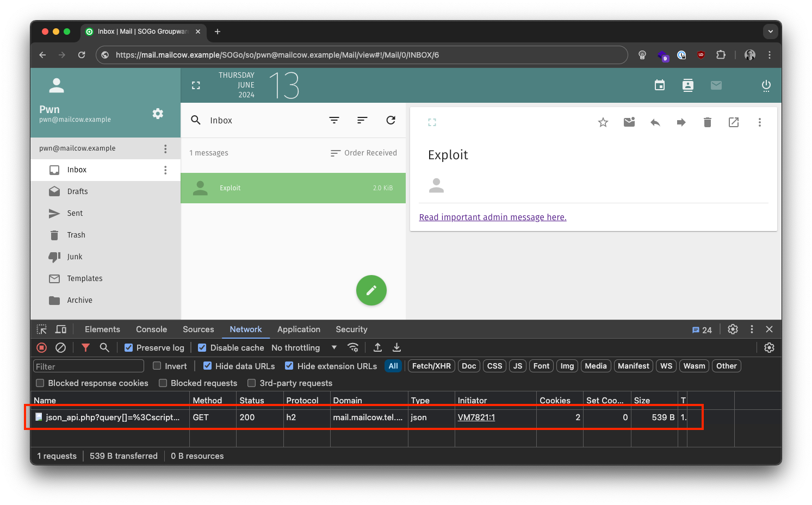Open the Order Received sort menu
Screen dimensions: 812x505
pos(364,153)
